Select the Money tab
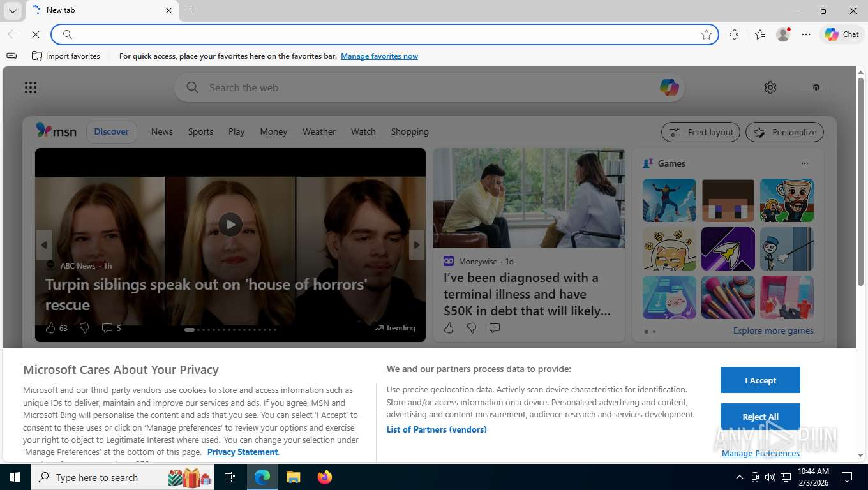868x490 pixels. point(273,131)
